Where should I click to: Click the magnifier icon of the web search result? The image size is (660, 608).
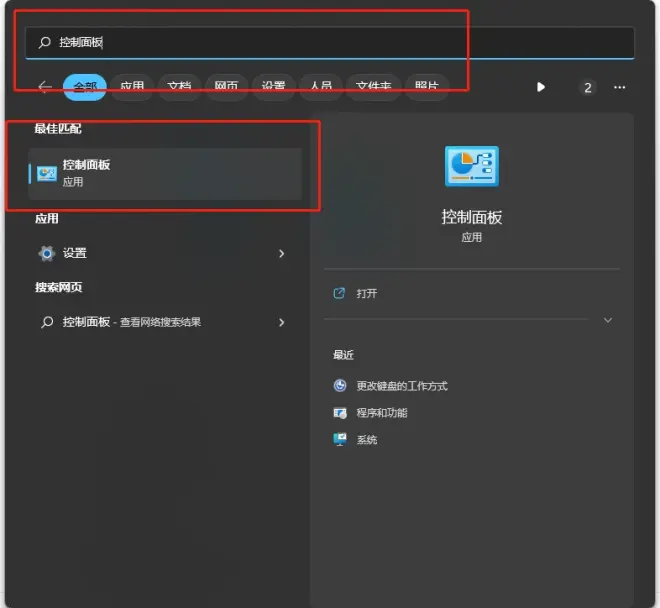point(46,322)
